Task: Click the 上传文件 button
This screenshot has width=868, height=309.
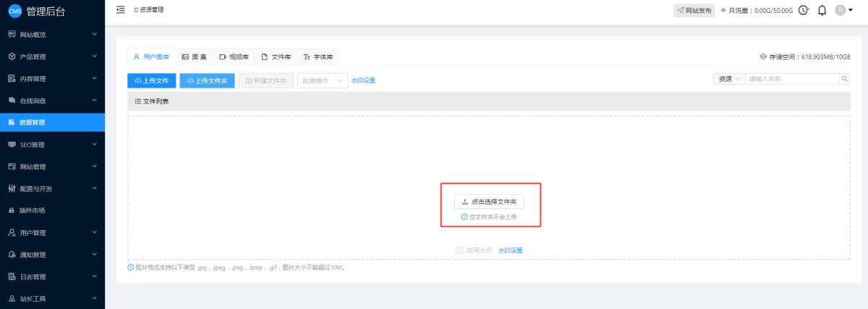Action: pyautogui.click(x=152, y=80)
